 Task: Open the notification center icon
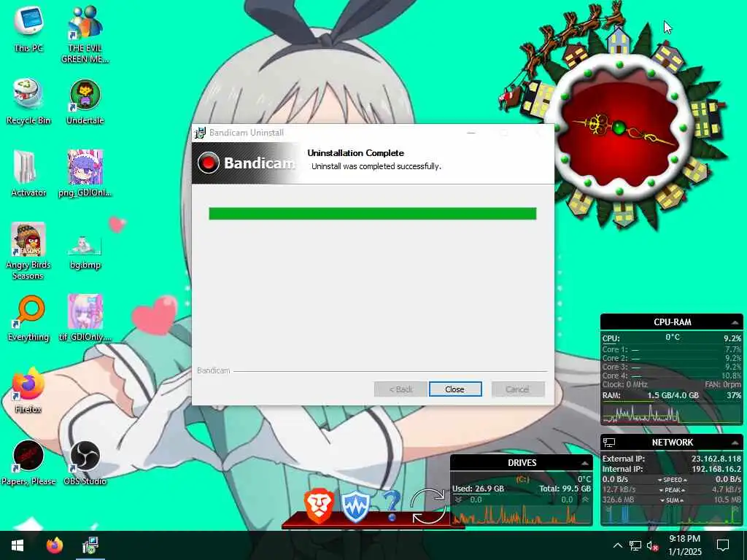point(723,545)
